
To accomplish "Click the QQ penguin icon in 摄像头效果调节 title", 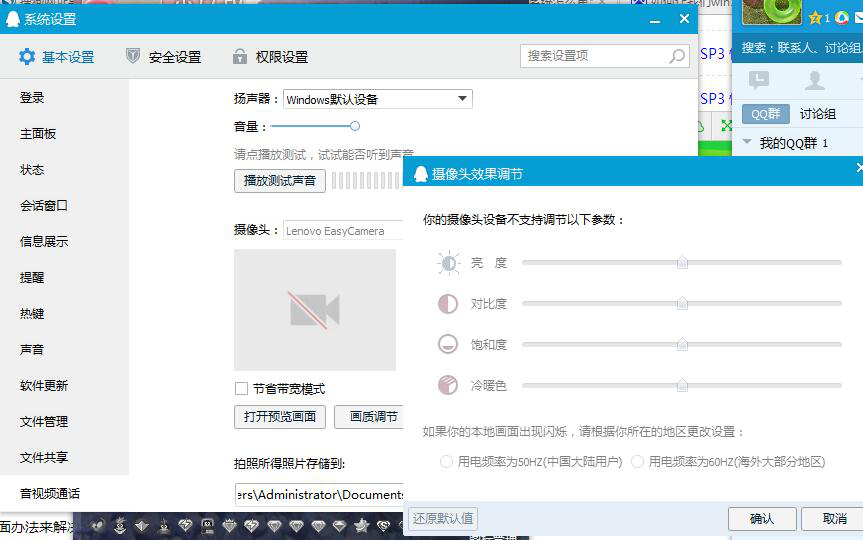I will (420, 174).
